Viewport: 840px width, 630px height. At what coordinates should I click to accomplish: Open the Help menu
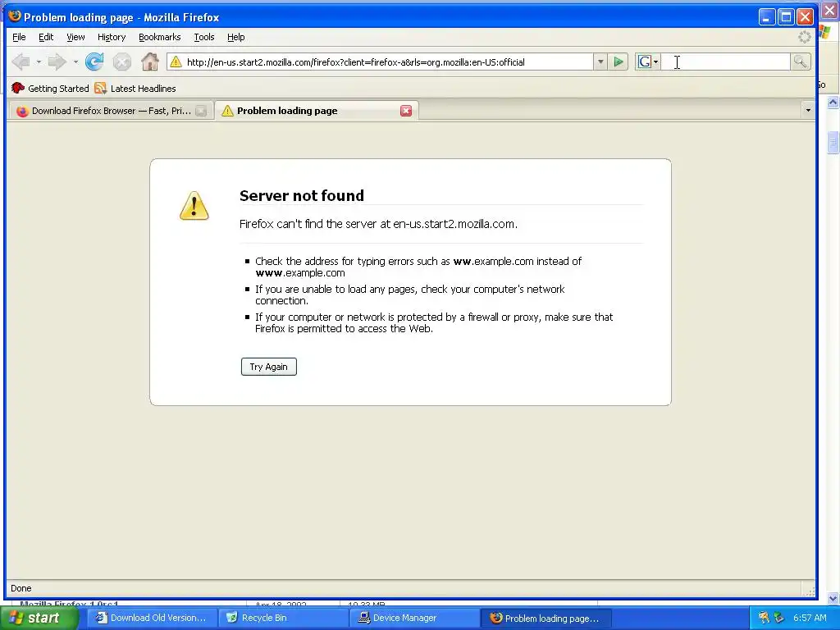point(235,37)
